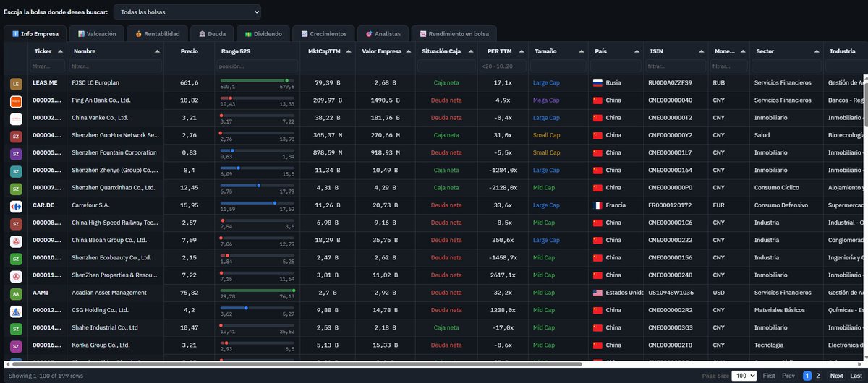
Task: Click the sort arrow on ISIN column
Action: pyautogui.click(x=702, y=51)
